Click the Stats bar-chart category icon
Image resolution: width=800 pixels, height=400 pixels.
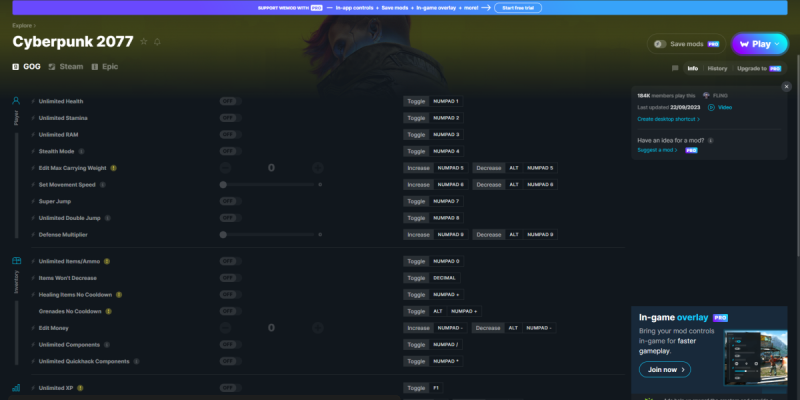(x=16, y=387)
